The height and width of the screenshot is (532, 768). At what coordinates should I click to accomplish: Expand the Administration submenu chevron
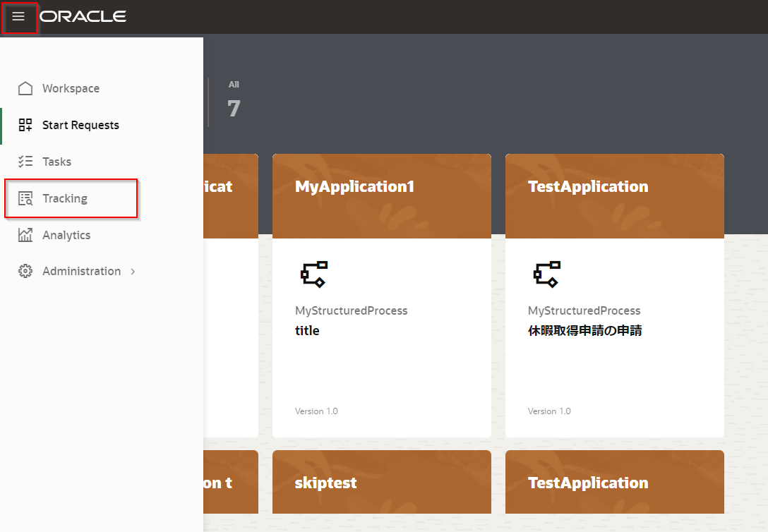[133, 271]
